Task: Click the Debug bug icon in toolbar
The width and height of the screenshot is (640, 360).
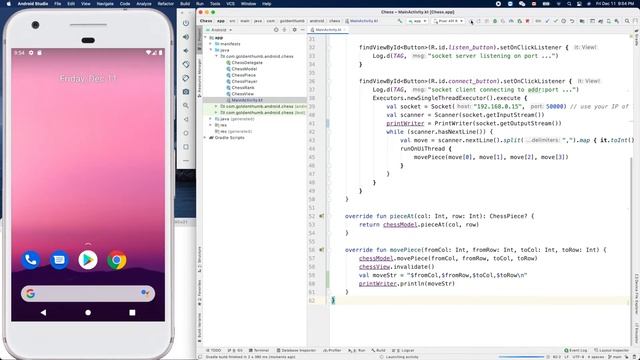Action: [495, 21]
